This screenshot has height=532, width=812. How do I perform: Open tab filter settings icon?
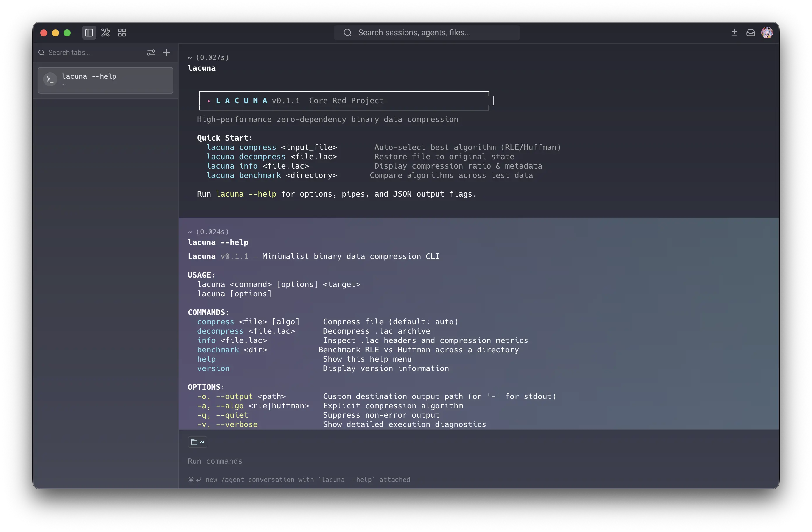(x=151, y=52)
